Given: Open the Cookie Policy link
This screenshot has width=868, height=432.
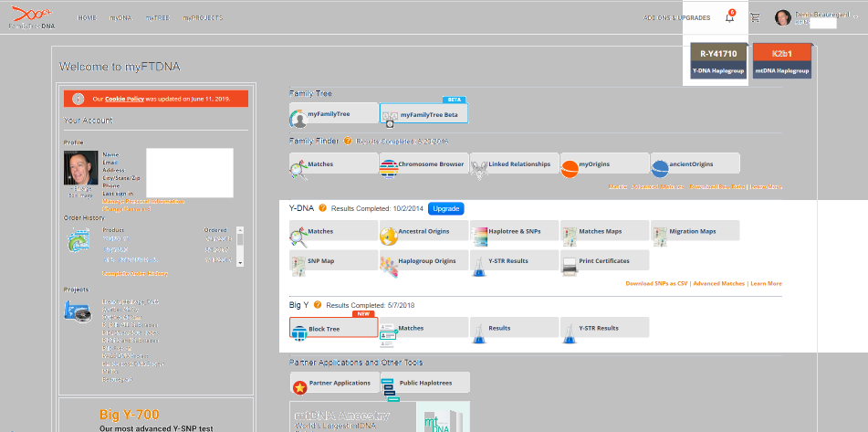Looking at the screenshot, I should 124,100.
